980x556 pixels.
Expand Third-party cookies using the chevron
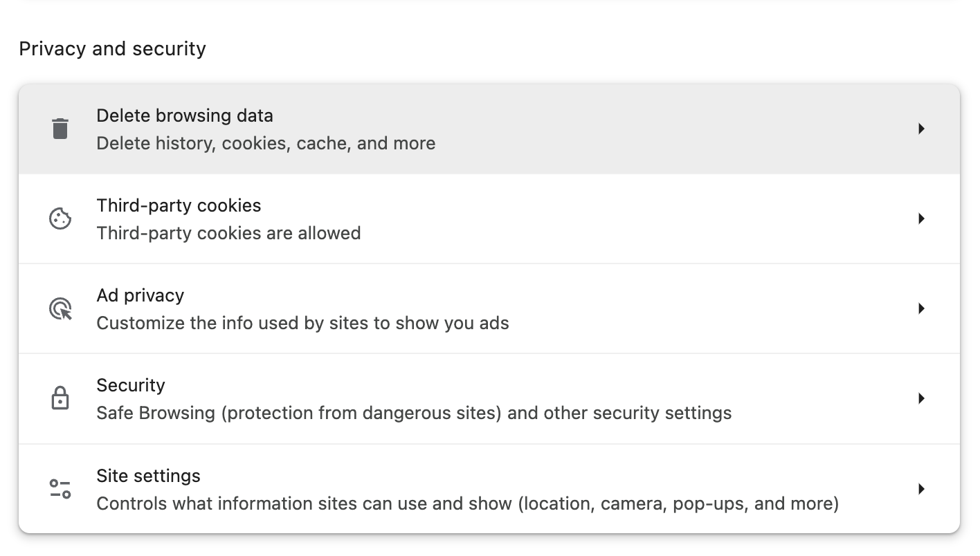921,218
